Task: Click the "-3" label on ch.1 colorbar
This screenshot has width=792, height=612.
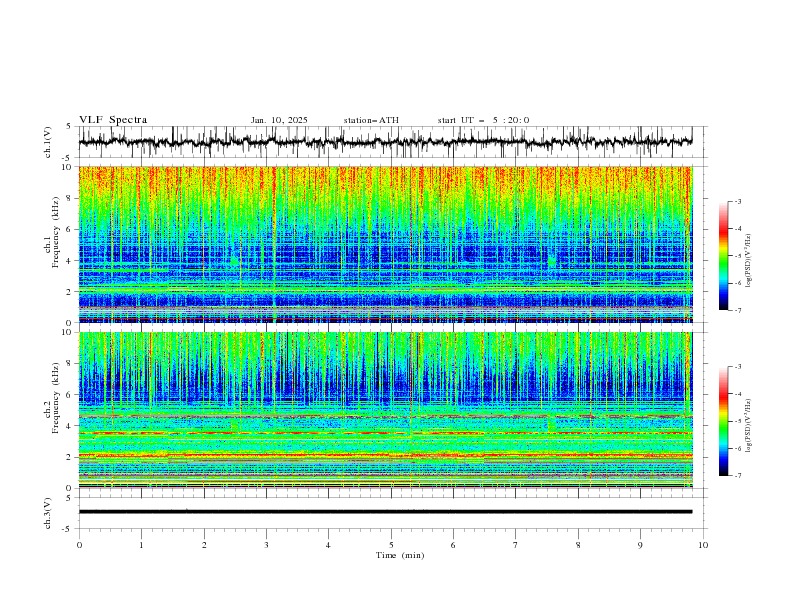Action: pyautogui.click(x=738, y=201)
